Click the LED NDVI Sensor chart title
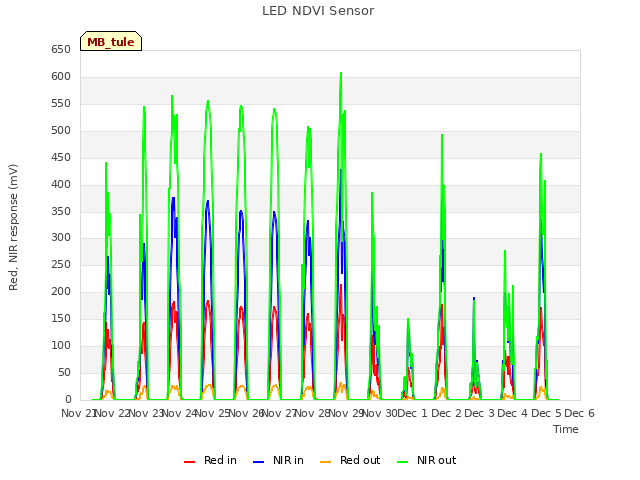The image size is (640, 480). click(x=318, y=11)
